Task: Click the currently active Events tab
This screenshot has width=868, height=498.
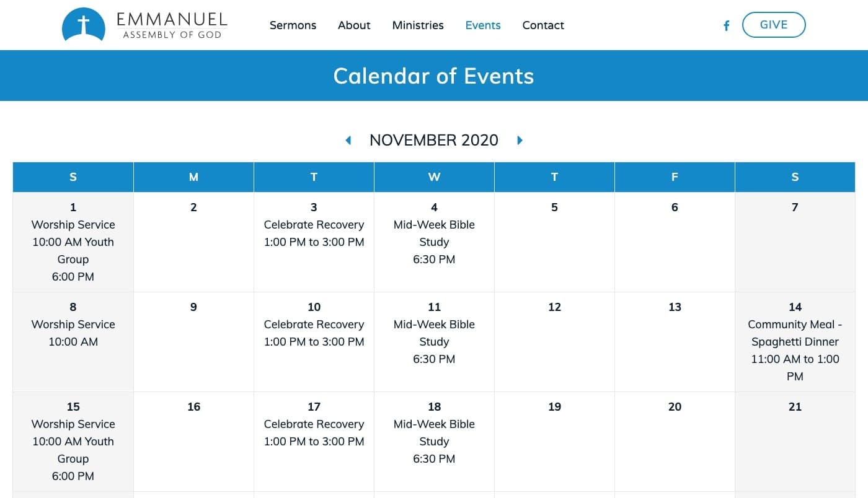Action: (x=483, y=25)
